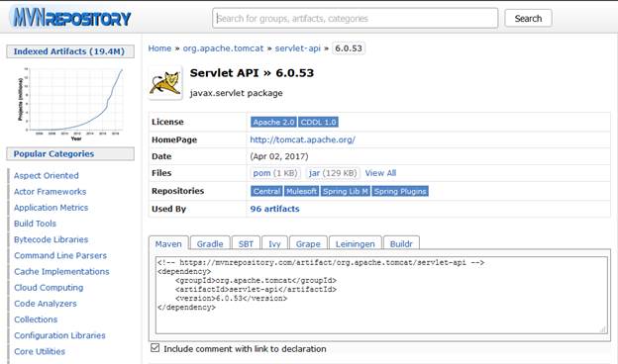Click View All files link
The width and height of the screenshot is (618, 364).
pyautogui.click(x=380, y=173)
